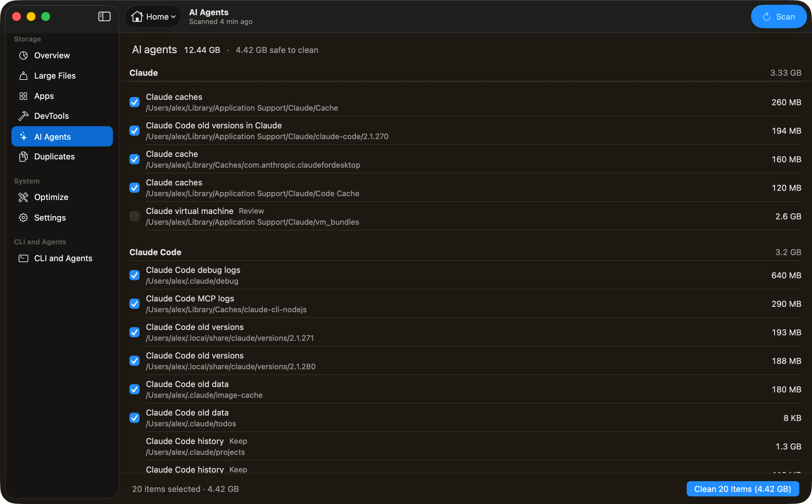
Task: Uncheck Claude Code old versions in Claude
Action: [134, 131]
